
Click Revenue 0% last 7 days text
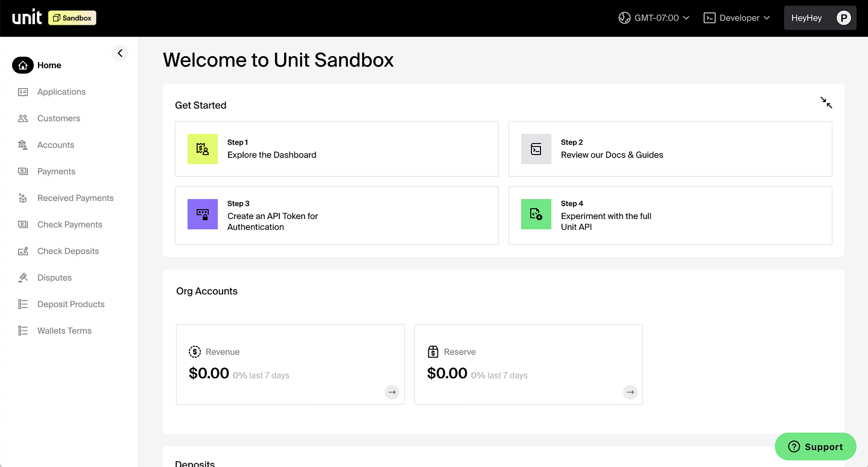coord(261,375)
